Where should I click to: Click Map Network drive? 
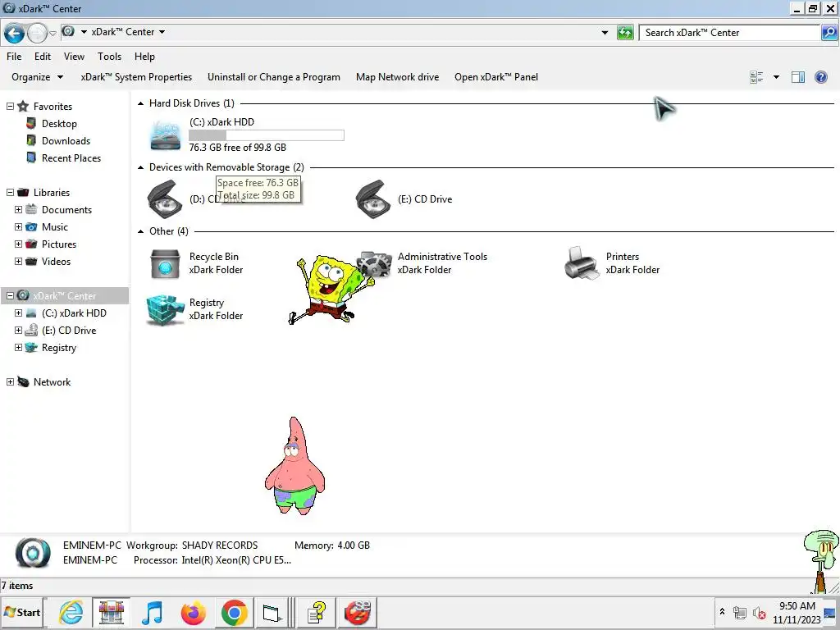(x=398, y=77)
